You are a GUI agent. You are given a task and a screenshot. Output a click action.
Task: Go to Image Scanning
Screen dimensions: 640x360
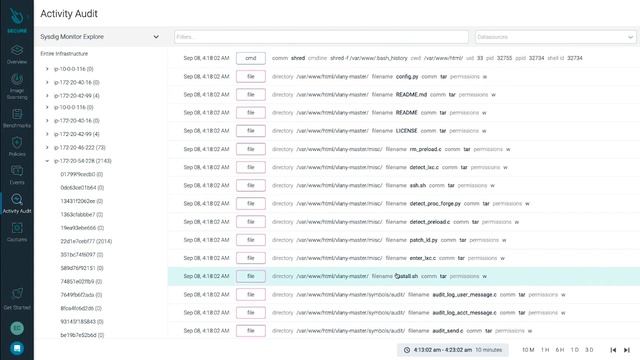[x=17, y=87]
